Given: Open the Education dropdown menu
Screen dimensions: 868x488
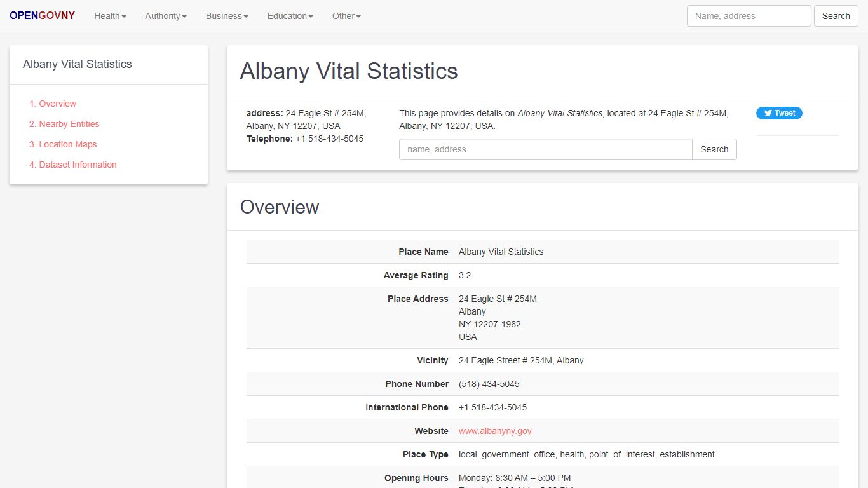Looking at the screenshot, I should pyautogui.click(x=290, y=16).
